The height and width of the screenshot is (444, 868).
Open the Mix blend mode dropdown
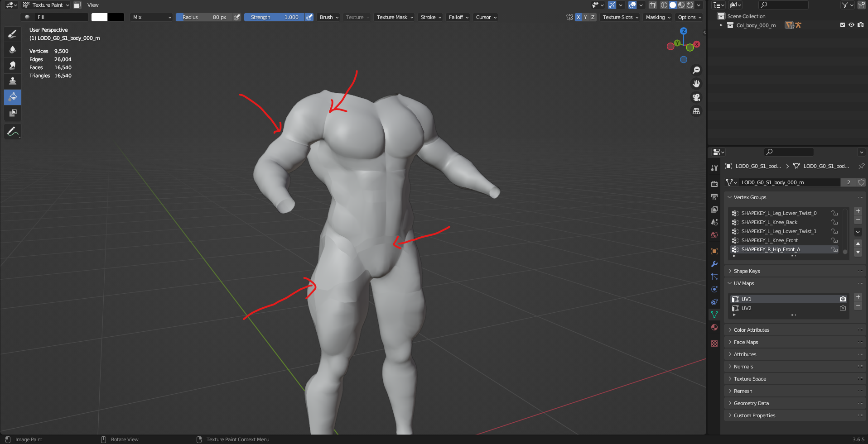(152, 17)
